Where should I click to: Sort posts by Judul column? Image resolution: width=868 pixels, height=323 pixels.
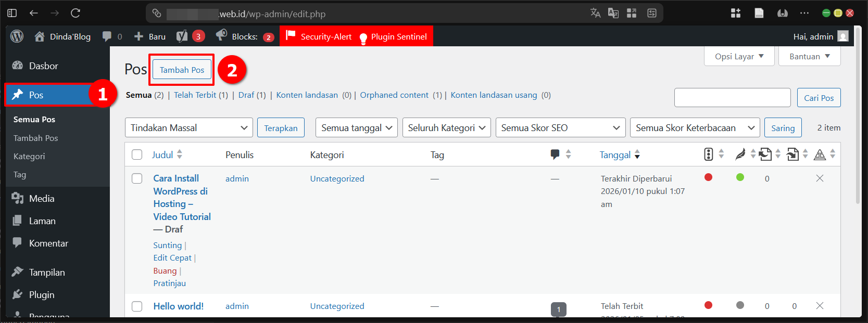(x=167, y=154)
